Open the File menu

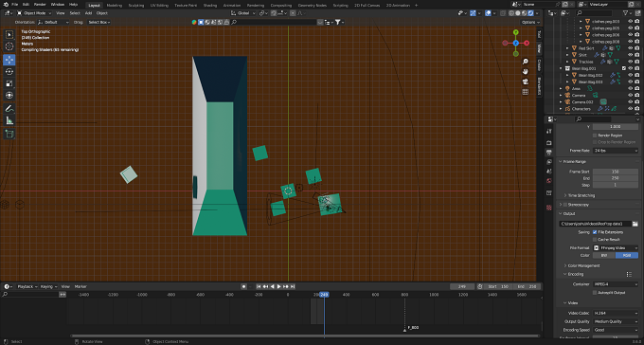(15, 4)
